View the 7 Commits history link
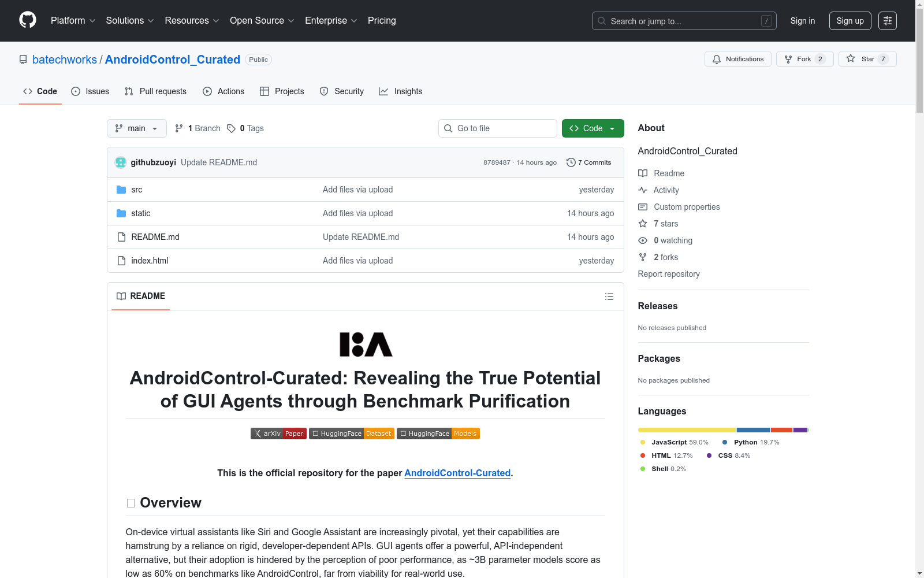 (589, 162)
